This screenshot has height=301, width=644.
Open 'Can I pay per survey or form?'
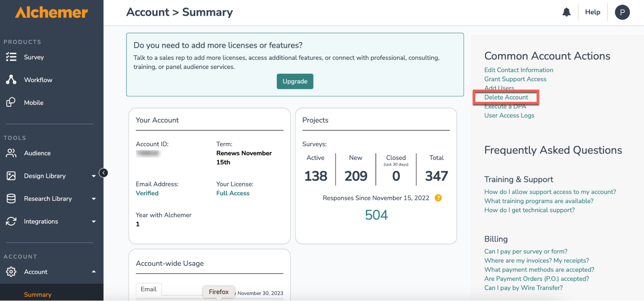pyautogui.click(x=526, y=251)
